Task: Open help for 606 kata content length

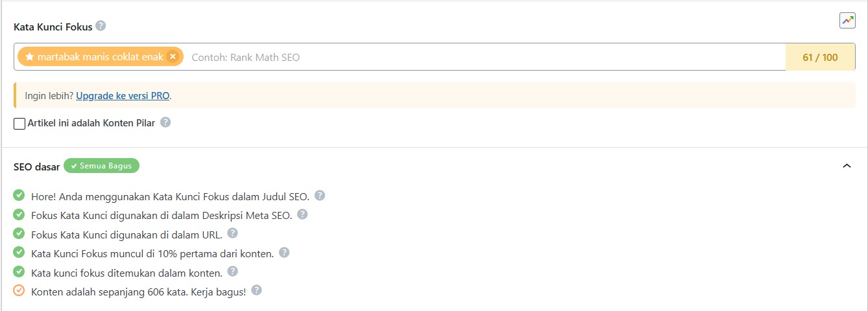Action: pos(256,290)
